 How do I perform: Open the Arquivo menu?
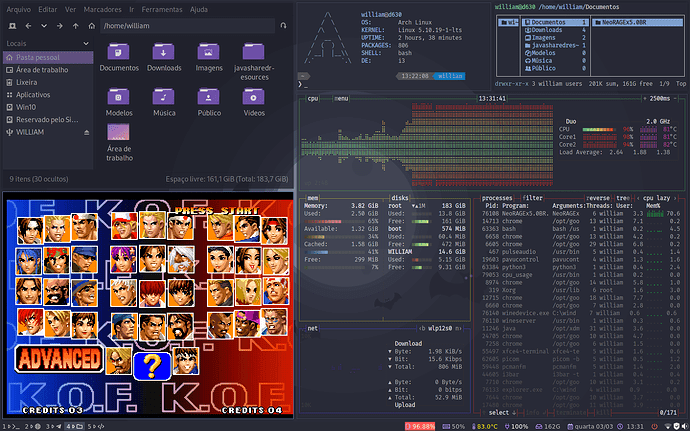click(x=18, y=9)
